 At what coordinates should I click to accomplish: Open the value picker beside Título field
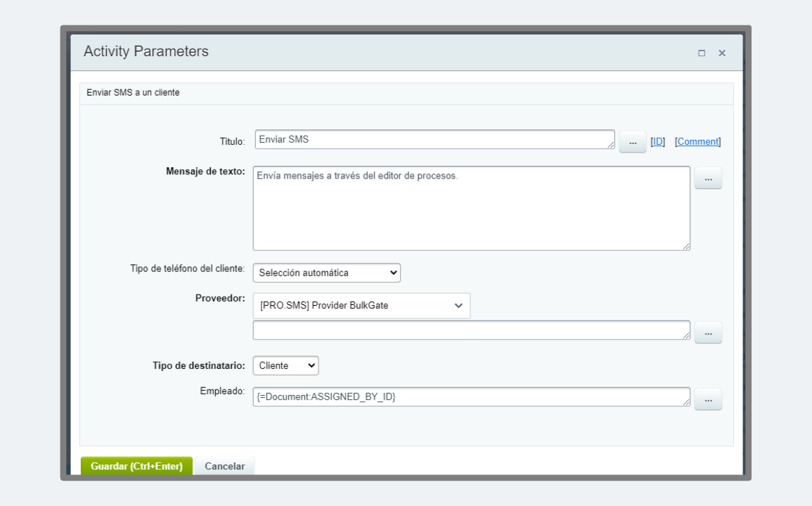point(632,142)
